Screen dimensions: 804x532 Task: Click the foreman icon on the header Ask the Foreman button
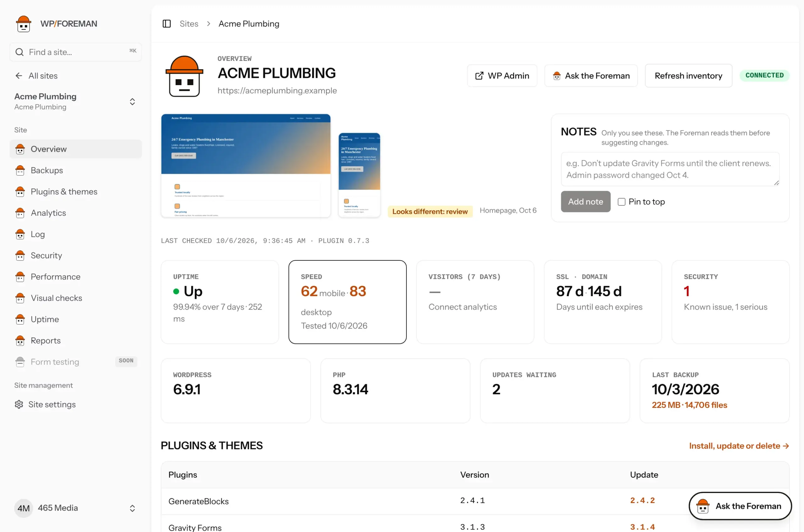tap(557, 76)
